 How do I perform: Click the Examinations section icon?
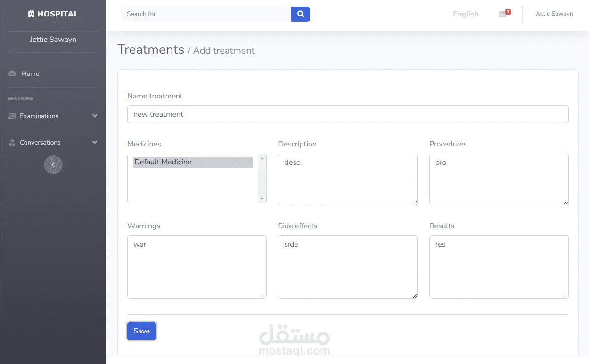pyautogui.click(x=12, y=116)
